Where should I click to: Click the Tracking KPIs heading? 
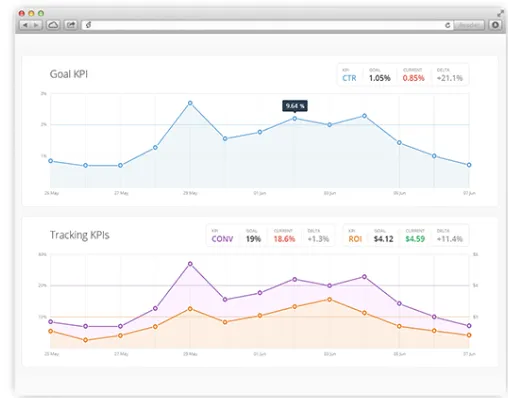coord(80,235)
